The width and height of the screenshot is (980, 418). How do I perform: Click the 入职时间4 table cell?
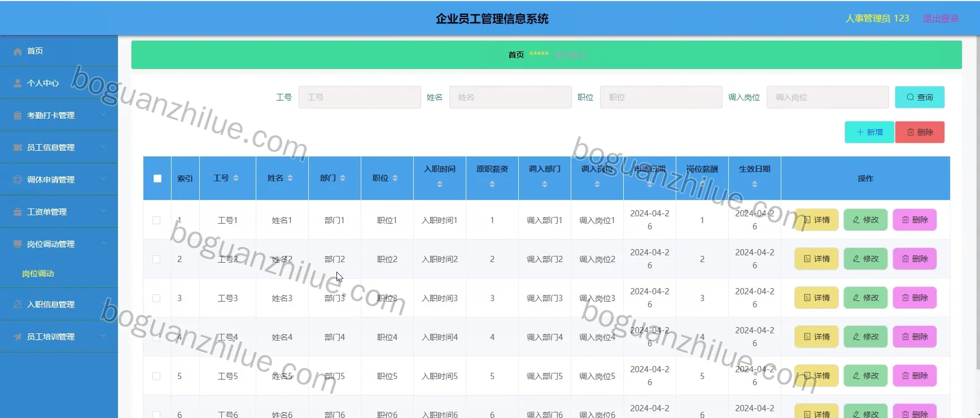pos(440,337)
